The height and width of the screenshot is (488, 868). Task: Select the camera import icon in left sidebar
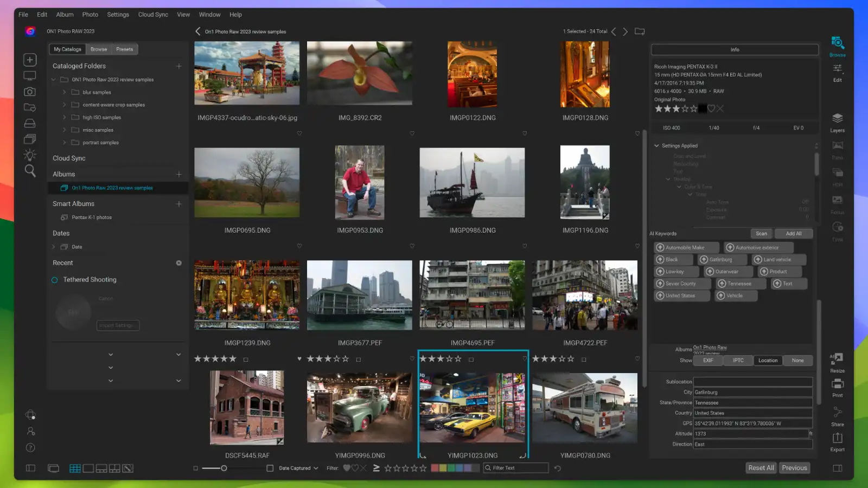click(x=29, y=91)
